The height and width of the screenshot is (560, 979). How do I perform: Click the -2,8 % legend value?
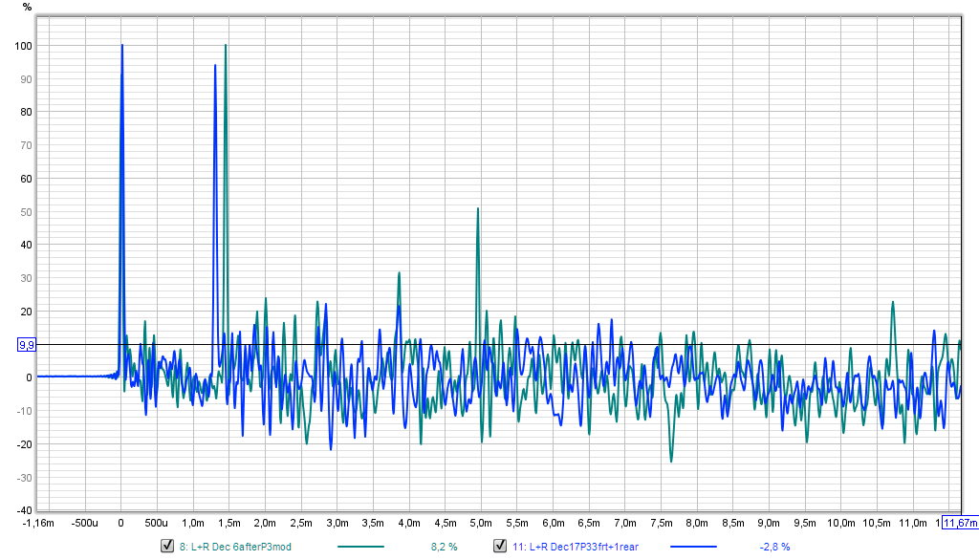pyautogui.click(x=774, y=547)
